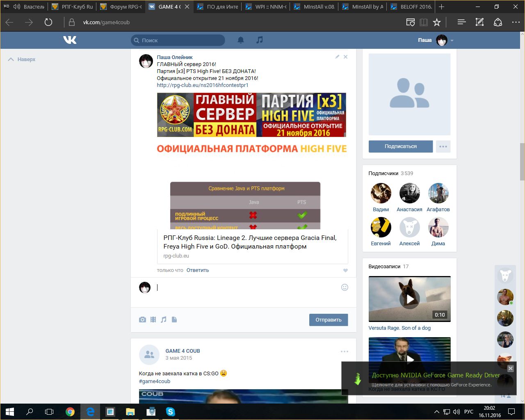Open subscriber Анастасия's profile
525x420 pixels.
pos(409,193)
